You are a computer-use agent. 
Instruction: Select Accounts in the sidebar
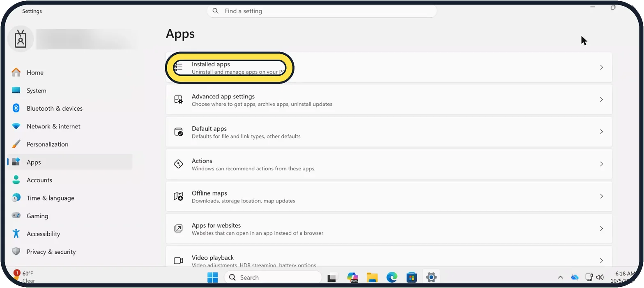tap(69, 180)
